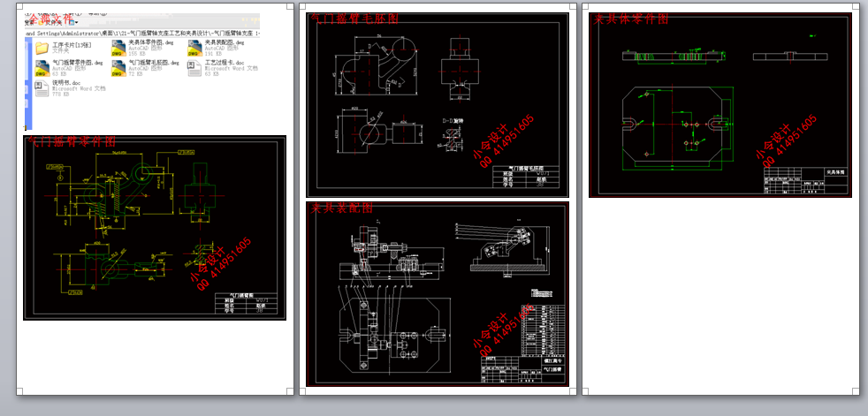The width and height of the screenshot is (868, 416).
Task: Click the explorer address path field
Action: point(143,34)
